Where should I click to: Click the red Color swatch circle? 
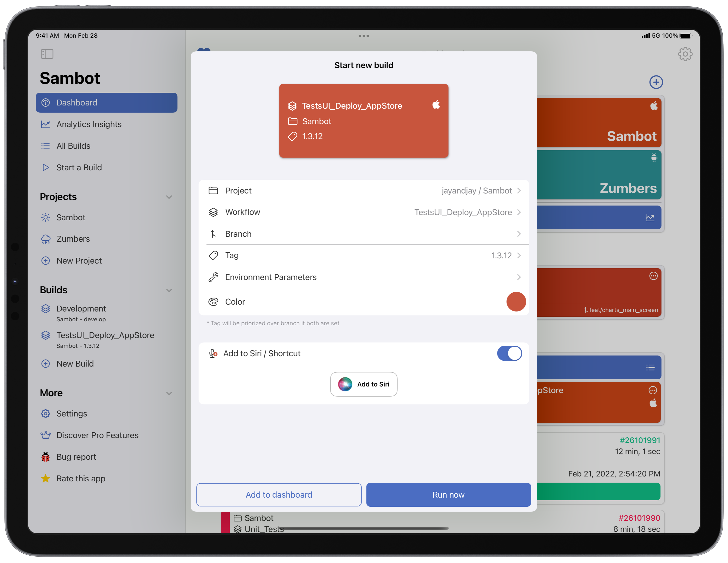click(x=516, y=302)
